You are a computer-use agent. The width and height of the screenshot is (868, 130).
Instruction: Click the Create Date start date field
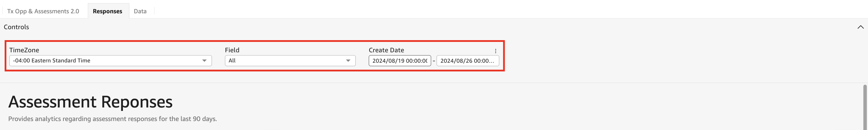(400, 61)
